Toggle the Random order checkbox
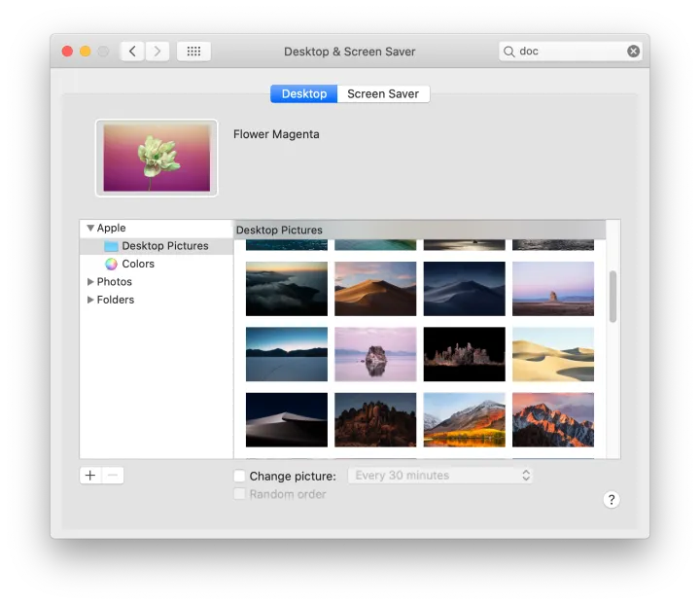Image resolution: width=700 pixels, height=605 pixels. 239,494
